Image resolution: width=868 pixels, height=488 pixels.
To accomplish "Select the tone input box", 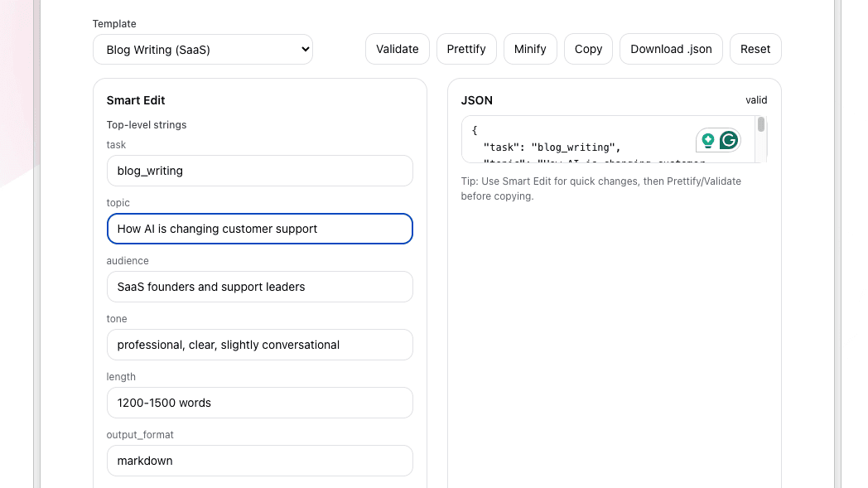I will [x=259, y=345].
